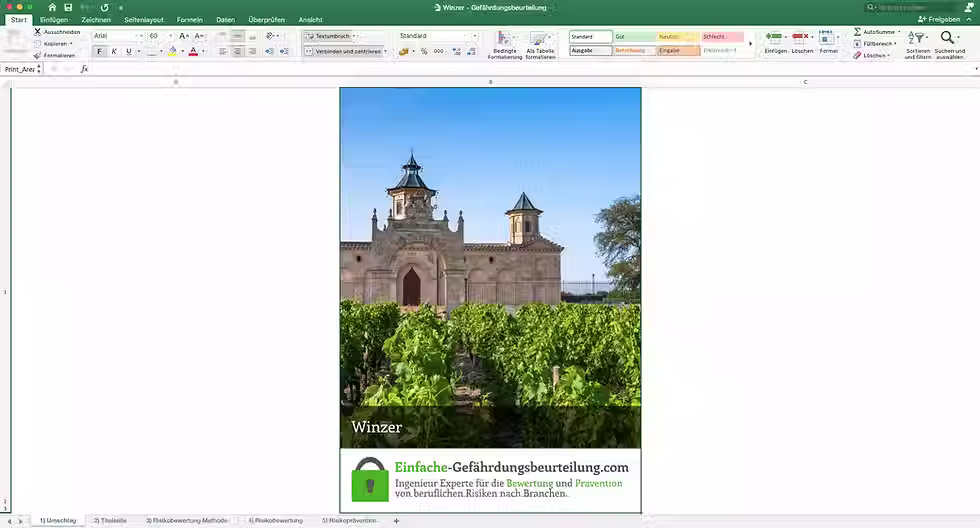
Task: Open Sortieren und filtern
Action: [918, 45]
